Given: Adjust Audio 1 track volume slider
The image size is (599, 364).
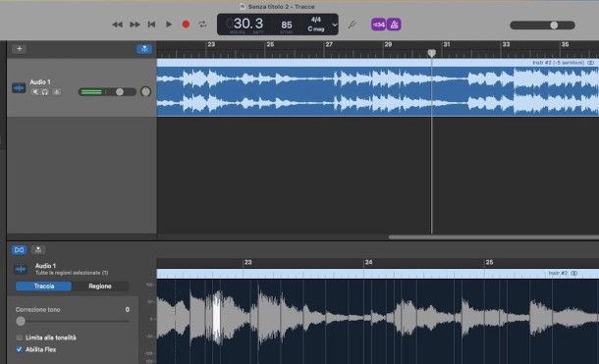Looking at the screenshot, I should [x=107, y=92].
